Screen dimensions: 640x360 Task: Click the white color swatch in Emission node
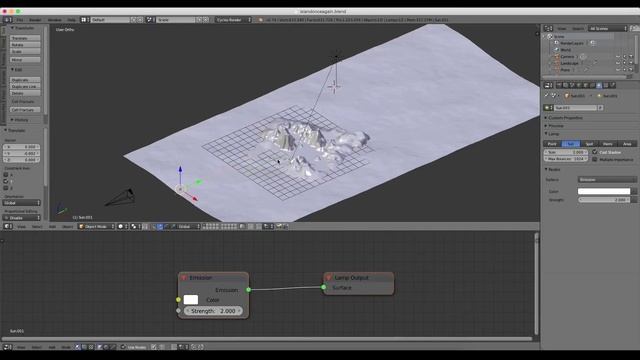pos(191,300)
